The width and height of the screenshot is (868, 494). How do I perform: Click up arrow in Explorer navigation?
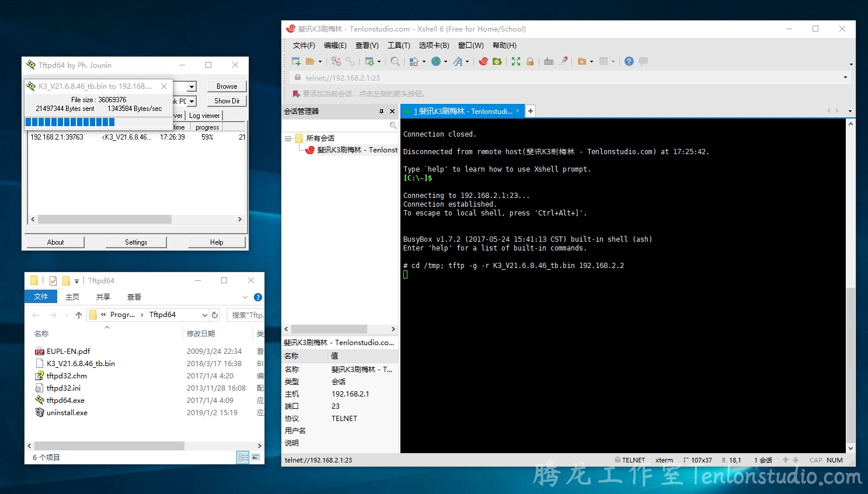pos(79,315)
